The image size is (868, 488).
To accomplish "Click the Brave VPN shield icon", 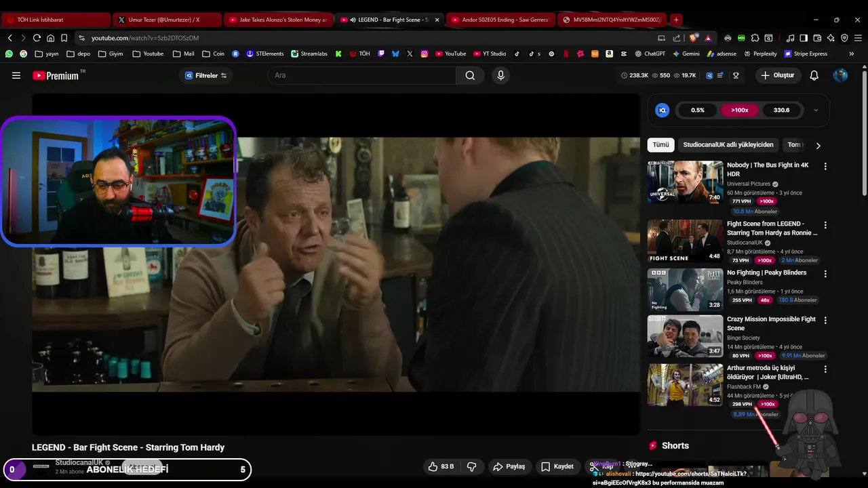I will [844, 38].
